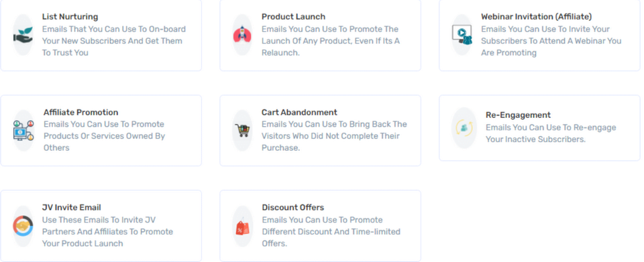Click the Webinar Invitation video screen icon

pyautogui.click(x=462, y=35)
